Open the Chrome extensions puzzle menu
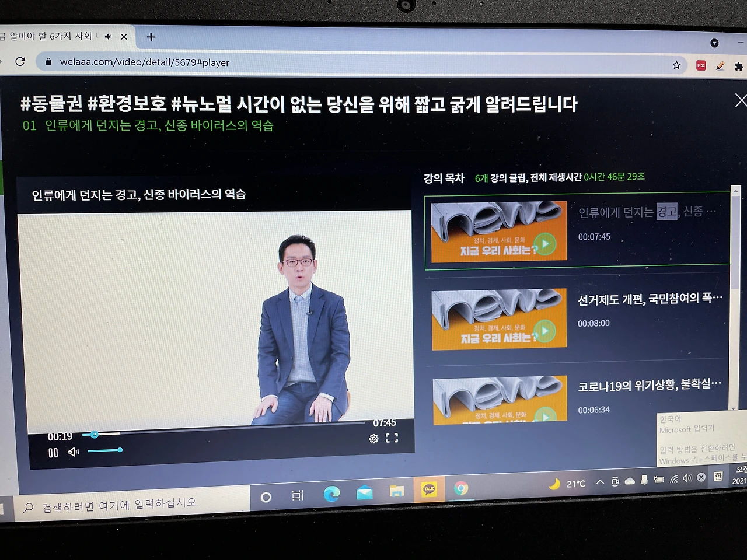 point(739,66)
